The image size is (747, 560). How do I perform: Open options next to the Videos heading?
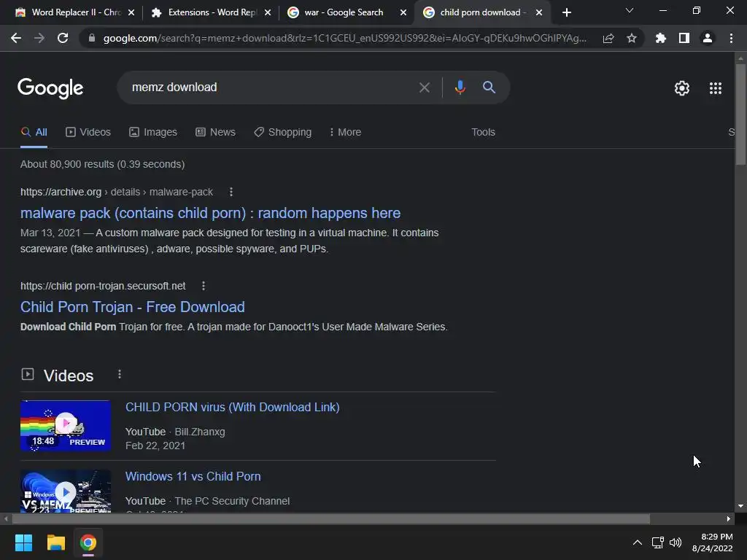click(x=120, y=375)
